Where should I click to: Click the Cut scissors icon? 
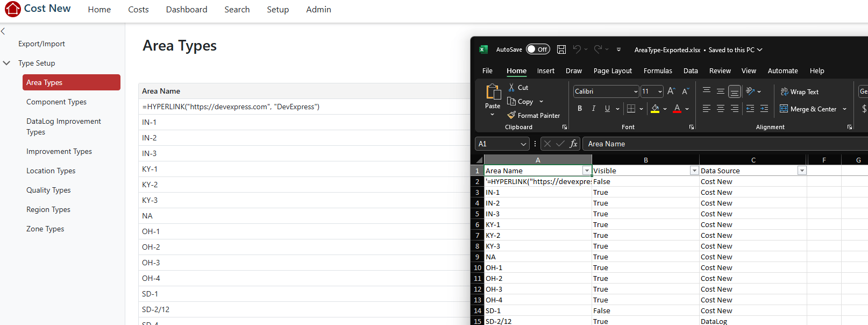pos(511,87)
